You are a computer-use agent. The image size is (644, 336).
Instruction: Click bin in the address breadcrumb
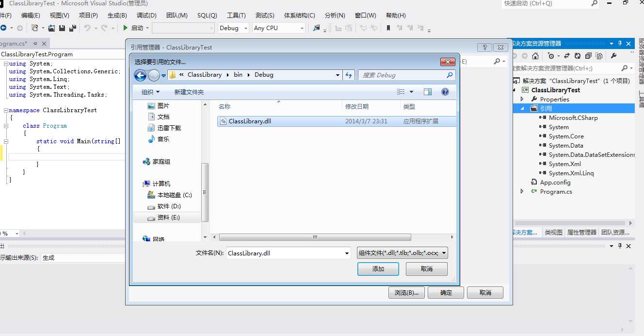[238, 75]
